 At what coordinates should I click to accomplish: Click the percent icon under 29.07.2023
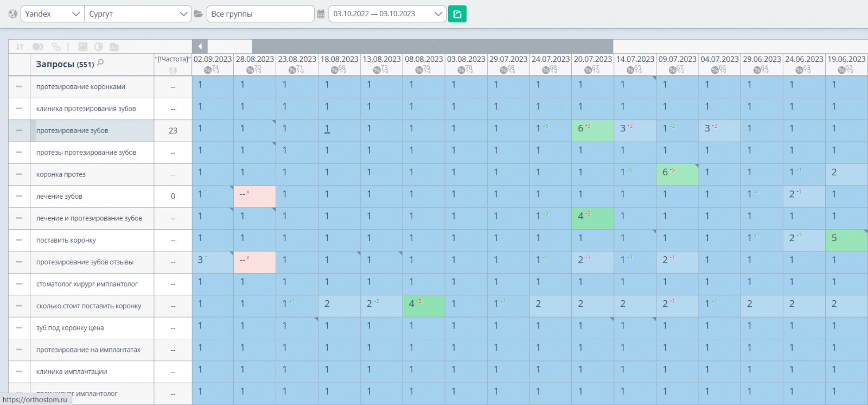[x=504, y=70]
